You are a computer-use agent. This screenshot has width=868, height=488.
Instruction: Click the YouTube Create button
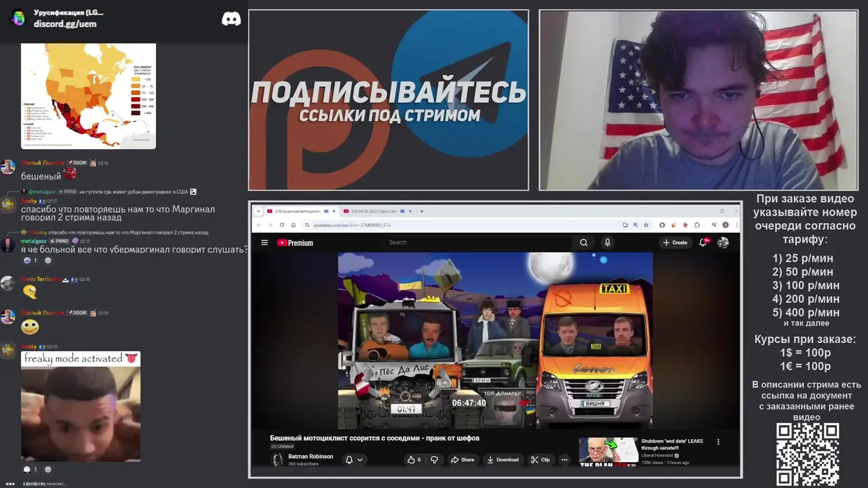(x=675, y=243)
